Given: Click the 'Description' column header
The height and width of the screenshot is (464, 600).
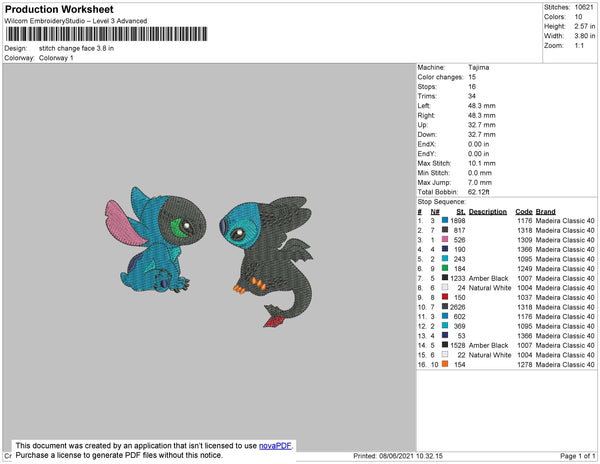Looking at the screenshot, I should (x=488, y=212).
